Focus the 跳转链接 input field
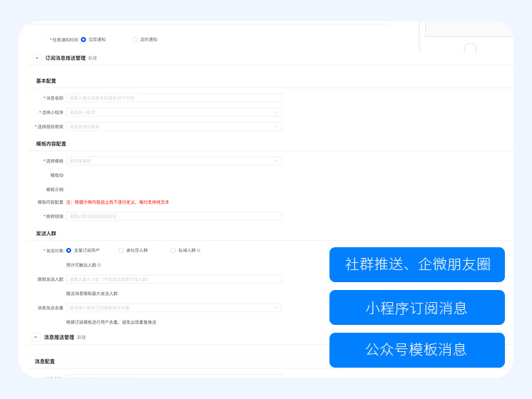The height and width of the screenshot is (399, 532). pos(174,217)
